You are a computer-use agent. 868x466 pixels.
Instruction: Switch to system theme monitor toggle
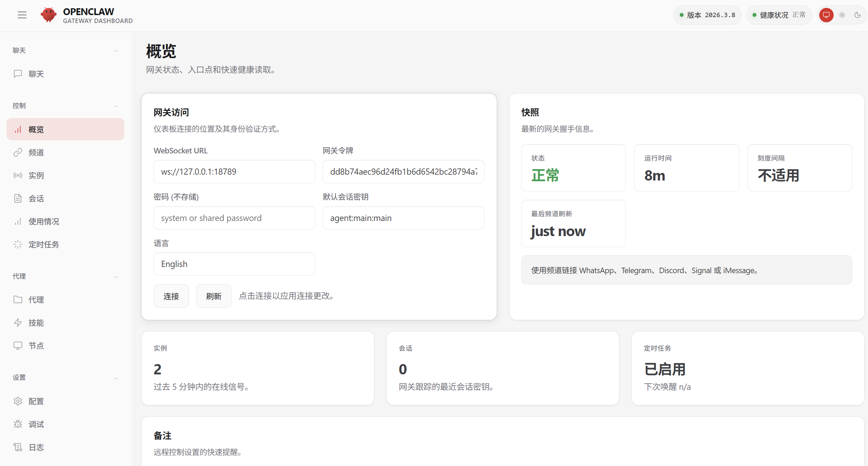tap(826, 15)
